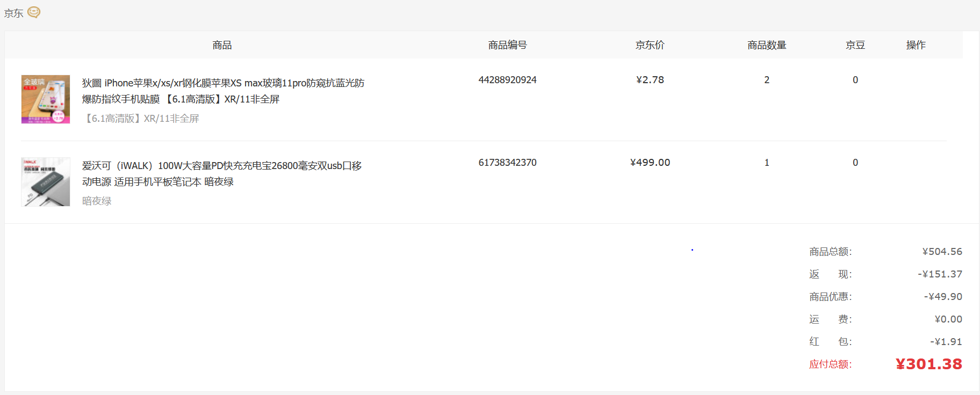The image size is (980, 395).
Task: Click the -¥49.90 discount amount
Action: (x=943, y=297)
